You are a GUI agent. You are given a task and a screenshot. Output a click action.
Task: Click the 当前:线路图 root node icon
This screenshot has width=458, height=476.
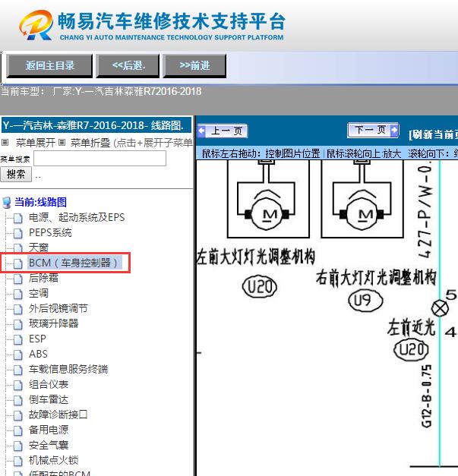(6, 203)
